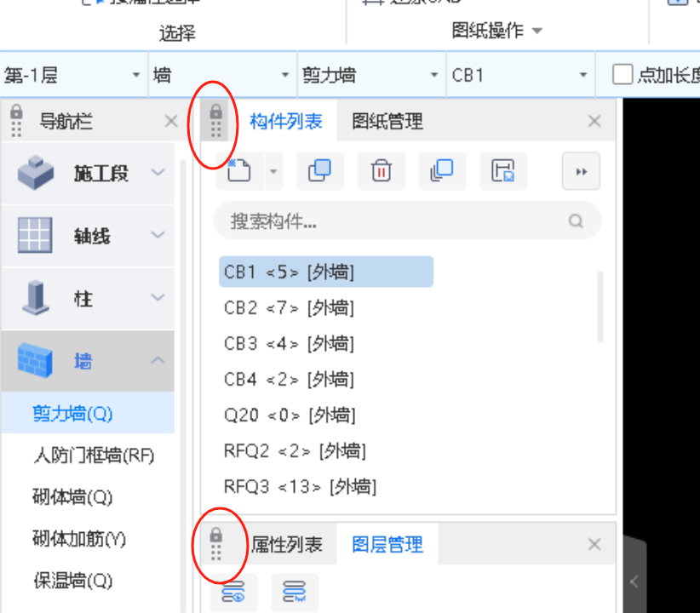700x613 pixels.
Task: Select component RFQ2 <2> [外墙]
Action: pyautogui.click(x=295, y=451)
